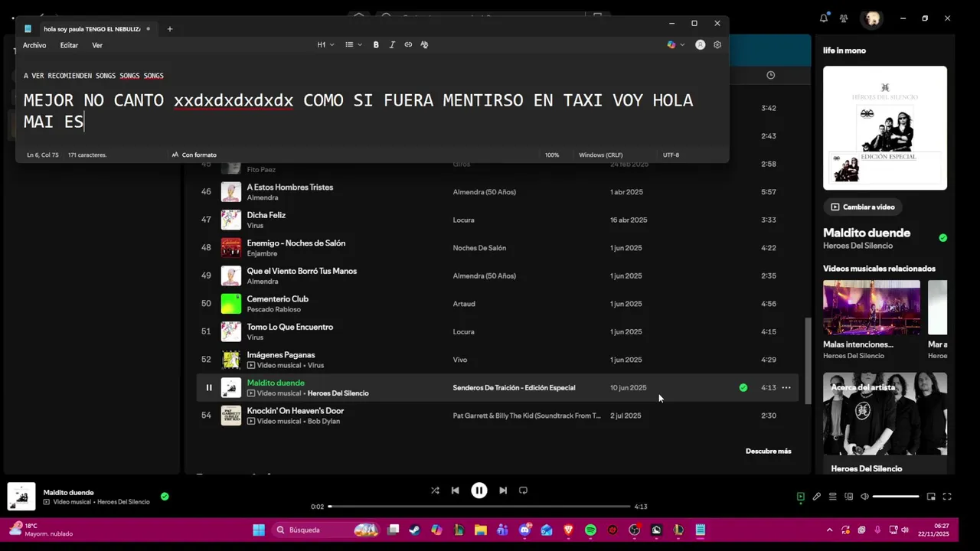Open Spotify notifications bell
This screenshot has width=980, height=551.
824,18
